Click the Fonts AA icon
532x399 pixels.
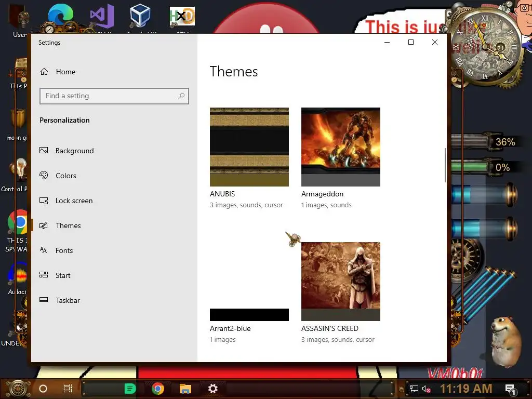click(44, 250)
